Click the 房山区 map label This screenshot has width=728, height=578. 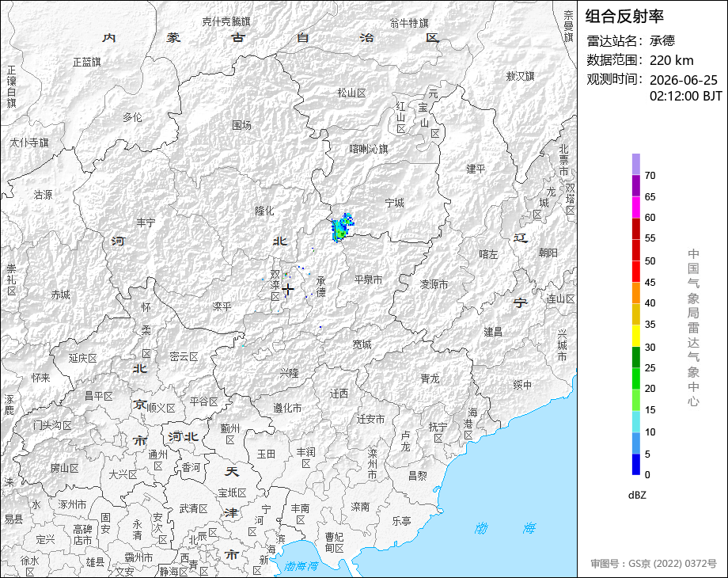[x=65, y=468]
